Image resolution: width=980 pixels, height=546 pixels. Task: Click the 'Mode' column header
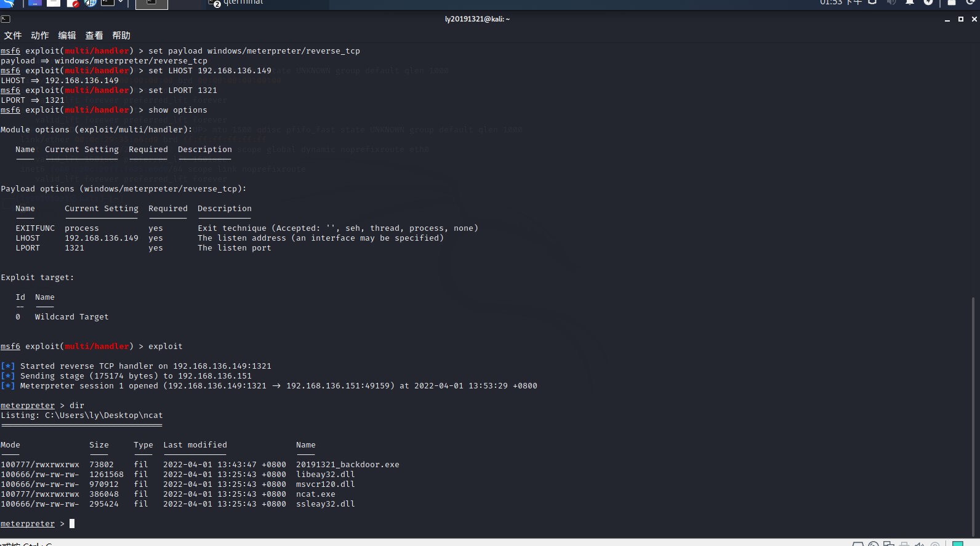point(10,445)
